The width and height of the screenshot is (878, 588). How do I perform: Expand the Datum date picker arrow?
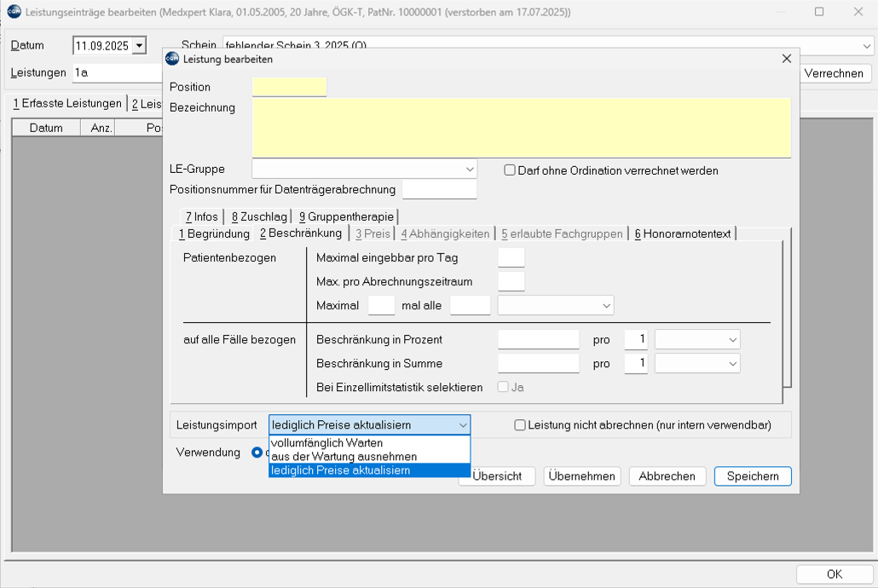coord(140,46)
